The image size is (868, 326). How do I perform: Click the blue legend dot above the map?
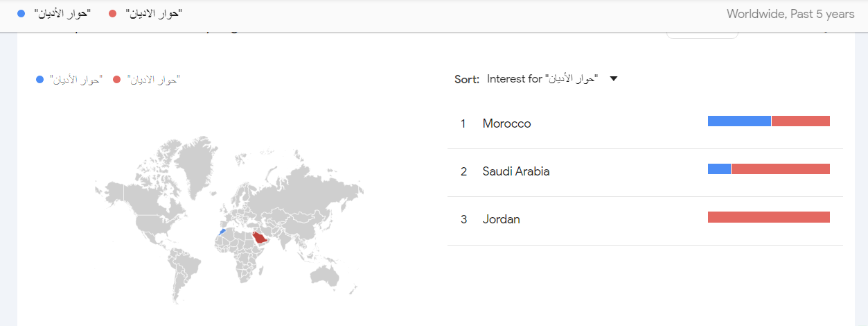[40, 80]
